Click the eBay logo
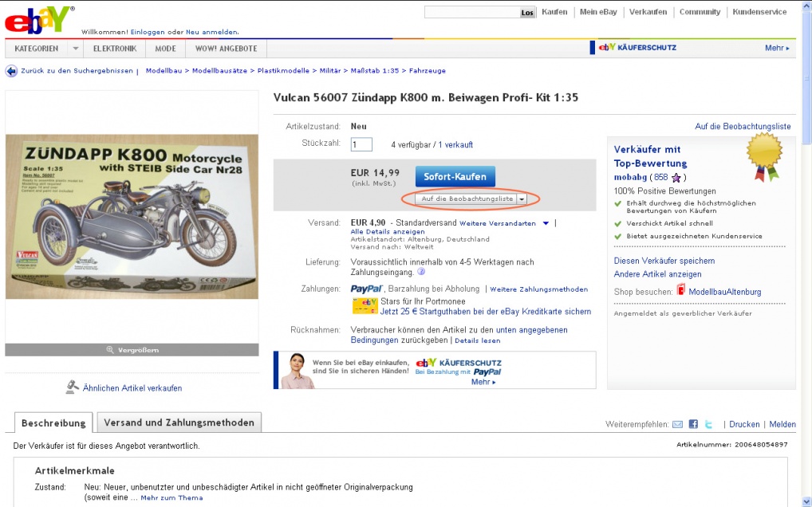Screen dimensions: 812x507 tap(39, 19)
